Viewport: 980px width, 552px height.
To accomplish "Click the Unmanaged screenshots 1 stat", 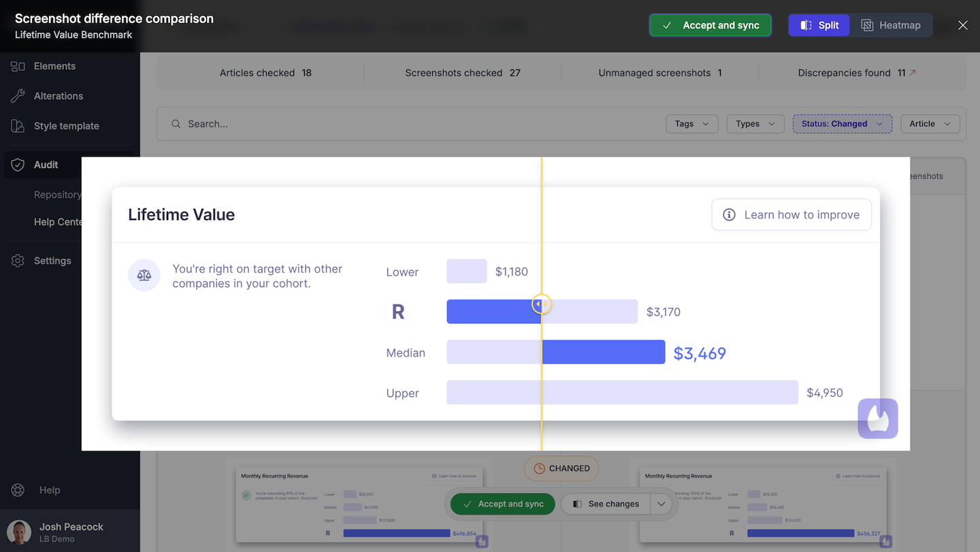I will point(660,73).
